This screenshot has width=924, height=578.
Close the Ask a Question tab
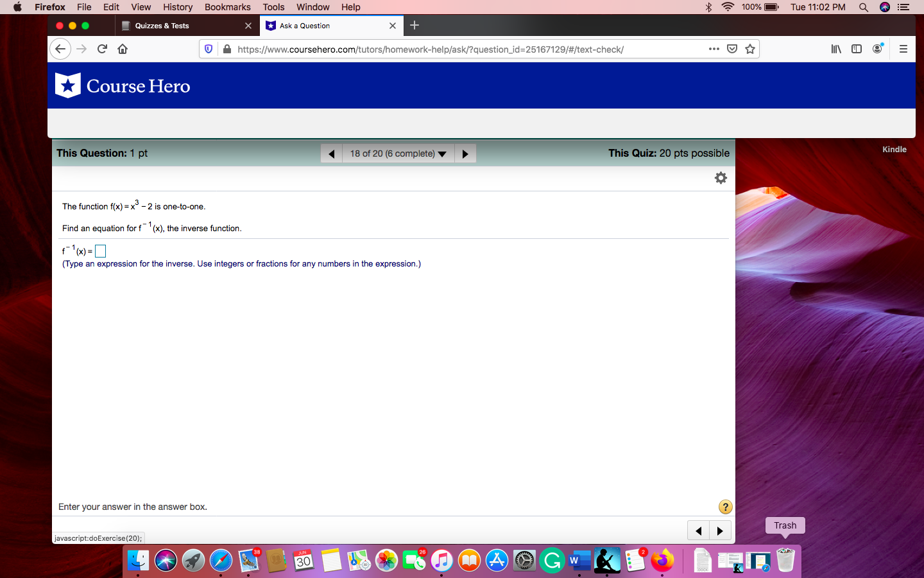393,26
